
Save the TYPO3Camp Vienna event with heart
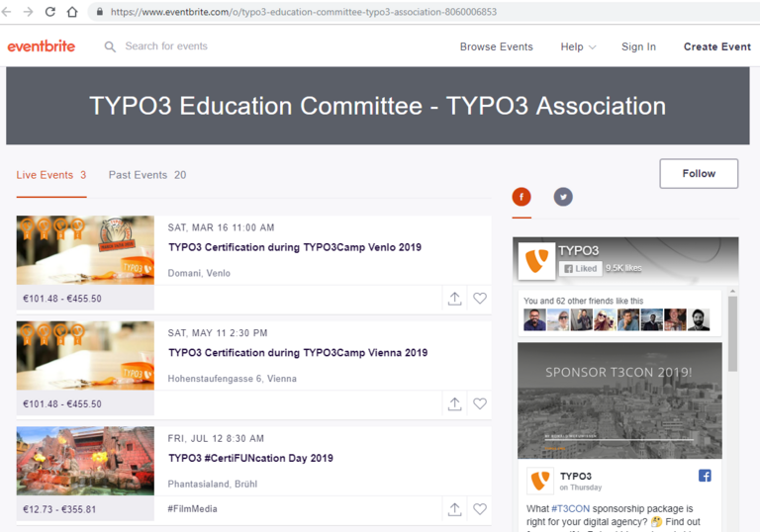(x=480, y=403)
